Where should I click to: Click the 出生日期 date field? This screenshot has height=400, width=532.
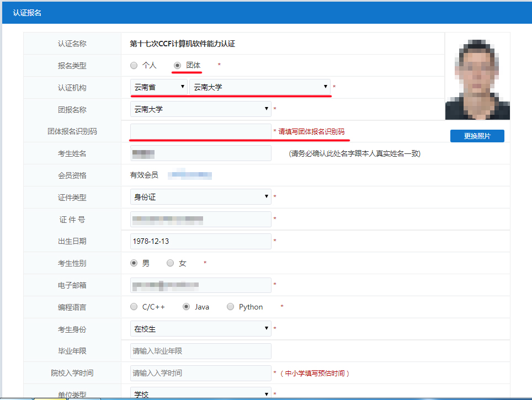200,241
